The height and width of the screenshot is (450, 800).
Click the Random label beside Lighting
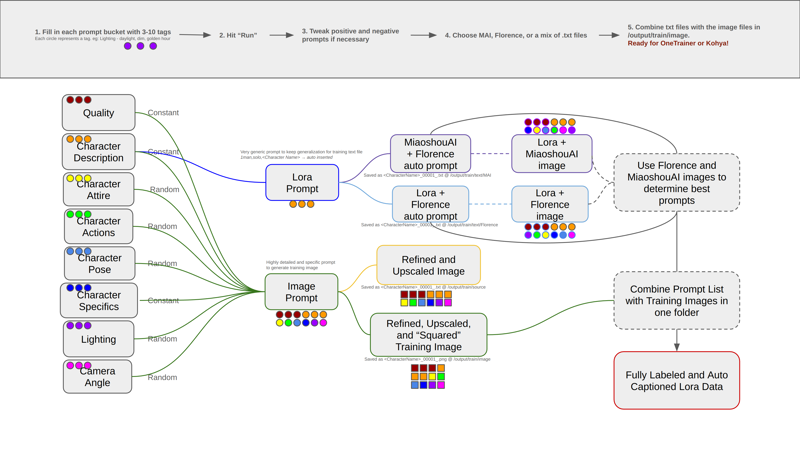(x=162, y=339)
